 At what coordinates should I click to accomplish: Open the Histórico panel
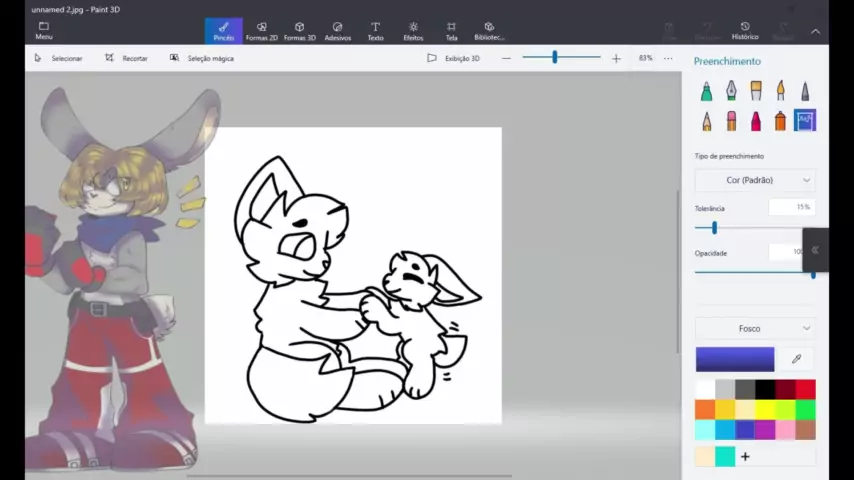click(745, 31)
